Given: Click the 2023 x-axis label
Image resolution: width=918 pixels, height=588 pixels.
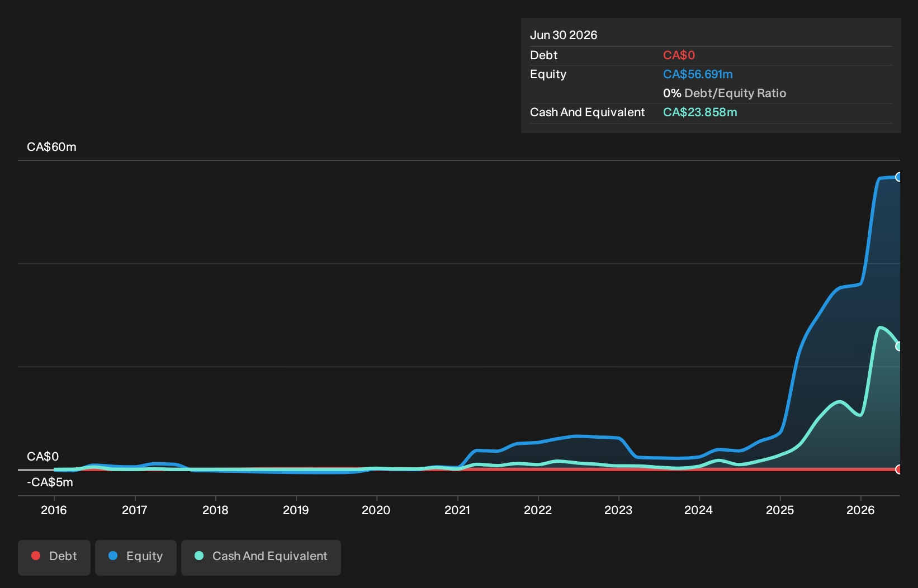Looking at the screenshot, I should [x=618, y=510].
